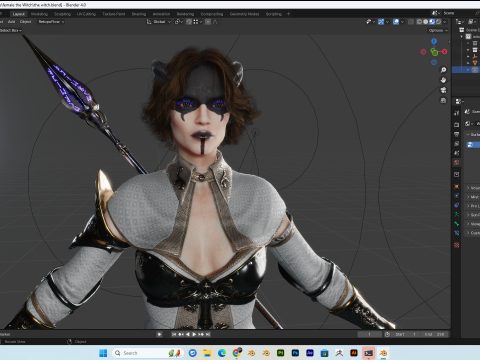The height and width of the screenshot is (360, 480).
Task: Switch perspective/orthographic grid view icon
Action: (x=443, y=100)
